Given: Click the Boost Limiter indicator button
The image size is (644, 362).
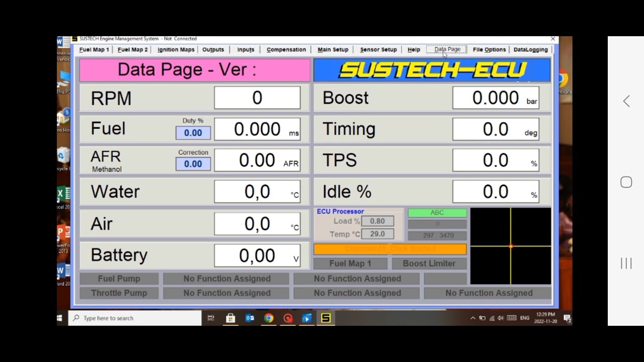Looking at the screenshot, I should (x=429, y=263).
